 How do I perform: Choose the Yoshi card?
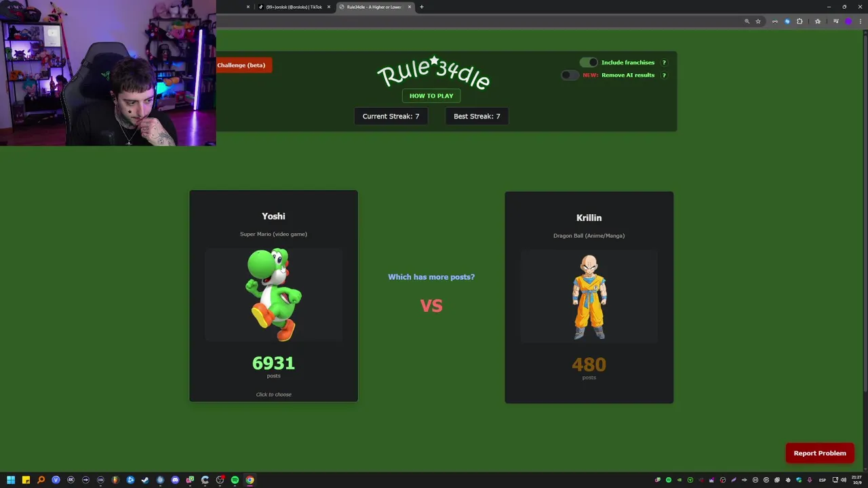click(273, 296)
